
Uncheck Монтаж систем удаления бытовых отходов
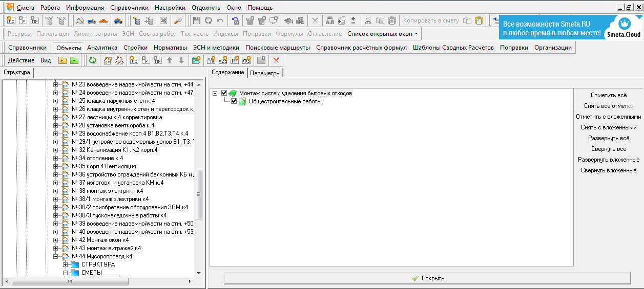coord(224,93)
